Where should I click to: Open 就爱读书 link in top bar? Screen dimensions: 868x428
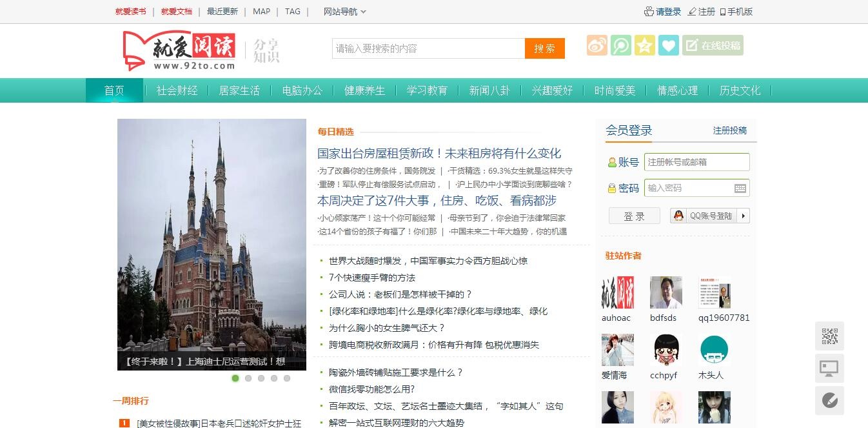point(131,12)
